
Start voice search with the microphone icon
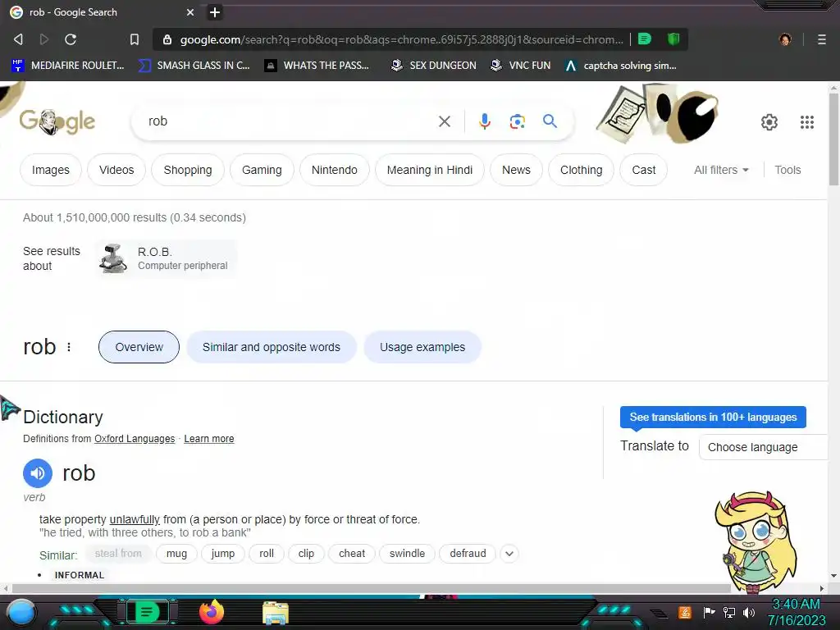coord(484,121)
